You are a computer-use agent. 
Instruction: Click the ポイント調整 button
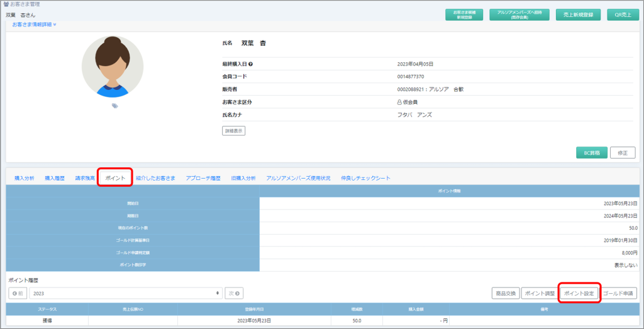pyautogui.click(x=539, y=293)
